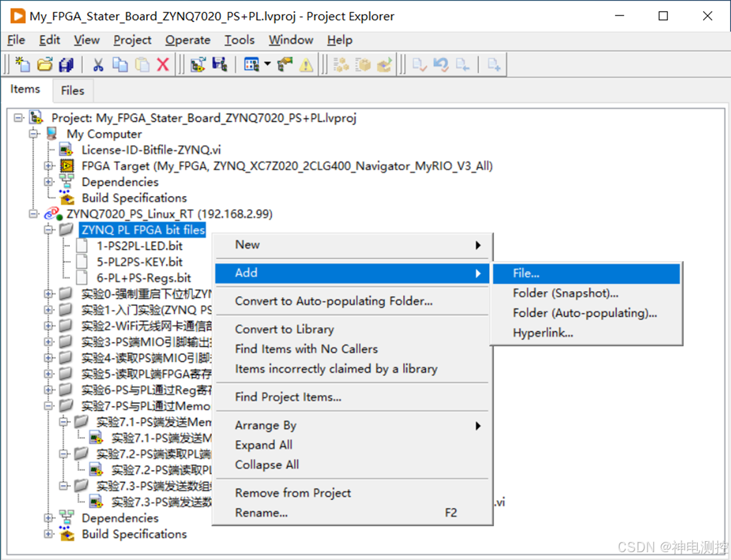
Task: Click the Save All disks icon
Action: (66, 64)
